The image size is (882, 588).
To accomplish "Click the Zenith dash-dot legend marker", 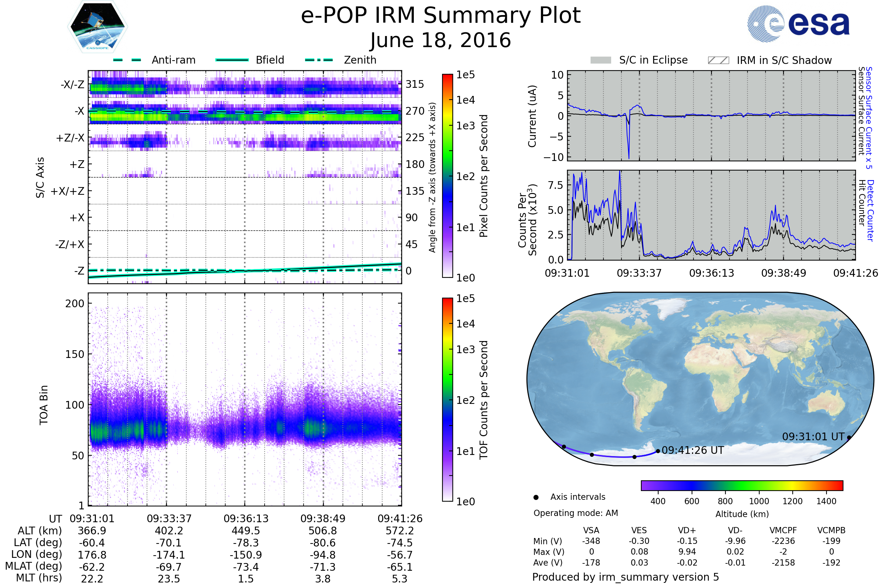I will tap(319, 60).
